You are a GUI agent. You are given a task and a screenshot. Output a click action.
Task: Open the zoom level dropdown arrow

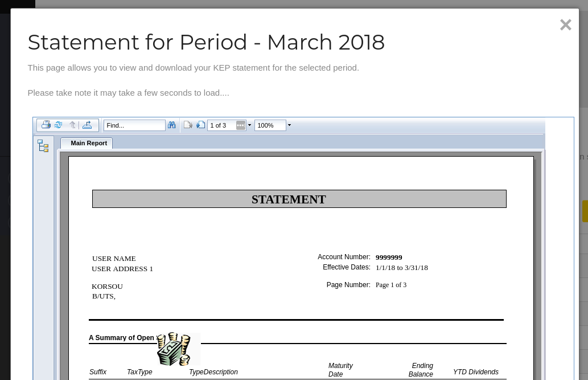pyautogui.click(x=289, y=125)
